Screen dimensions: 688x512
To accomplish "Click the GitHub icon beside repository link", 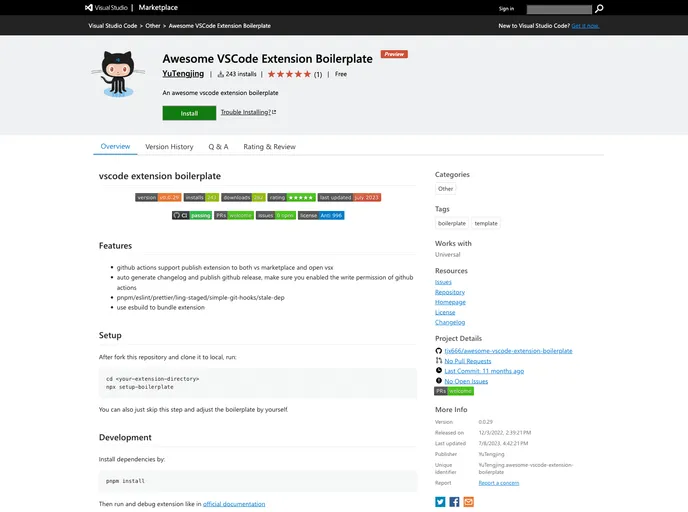I will point(438,351).
